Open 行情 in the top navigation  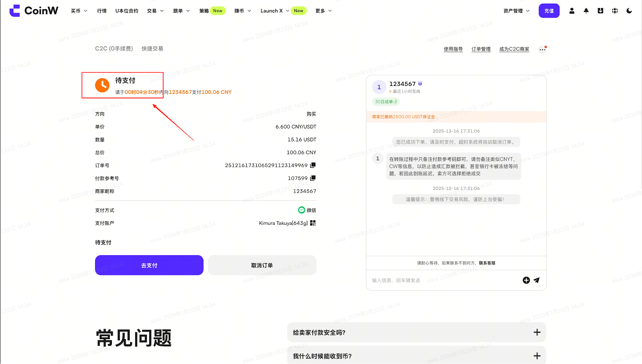point(102,11)
